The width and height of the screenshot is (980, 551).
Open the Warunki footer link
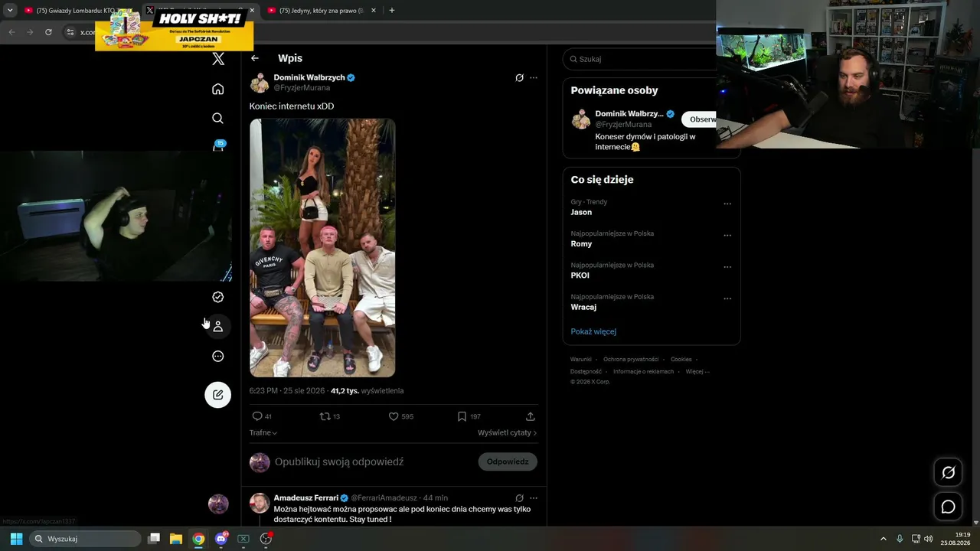tap(581, 360)
